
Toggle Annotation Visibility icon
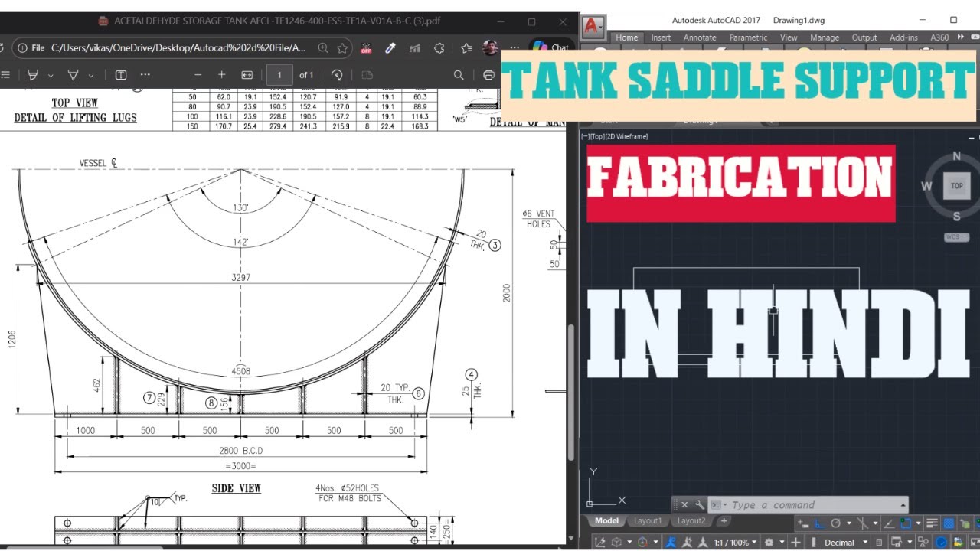[x=671, y=543]
